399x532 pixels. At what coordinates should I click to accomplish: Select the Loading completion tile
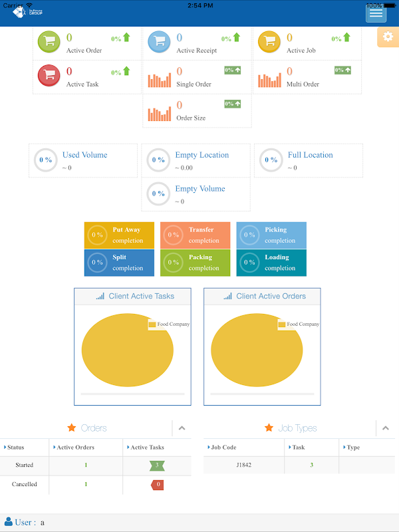(x=271, y=263)
